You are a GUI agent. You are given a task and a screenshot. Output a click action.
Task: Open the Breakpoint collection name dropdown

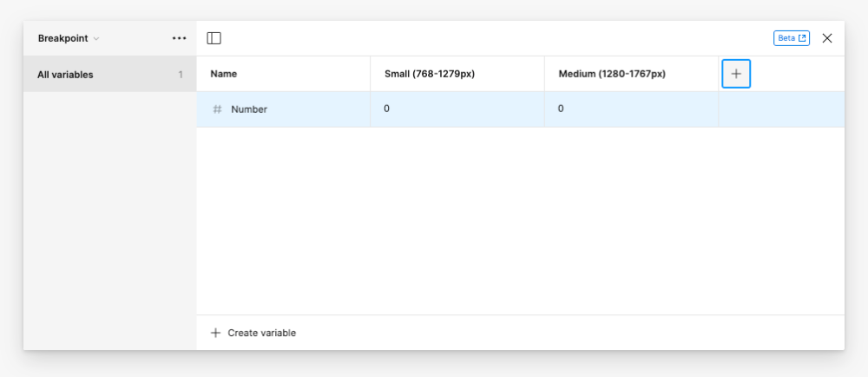click(69, 38)
